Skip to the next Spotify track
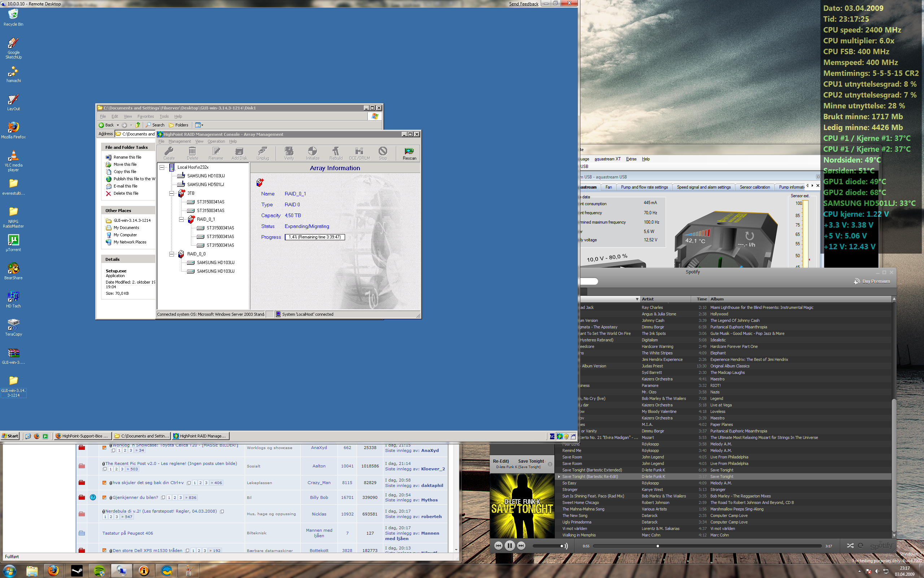This screenshot has width=924, height=578. click(x=521, y=545)
